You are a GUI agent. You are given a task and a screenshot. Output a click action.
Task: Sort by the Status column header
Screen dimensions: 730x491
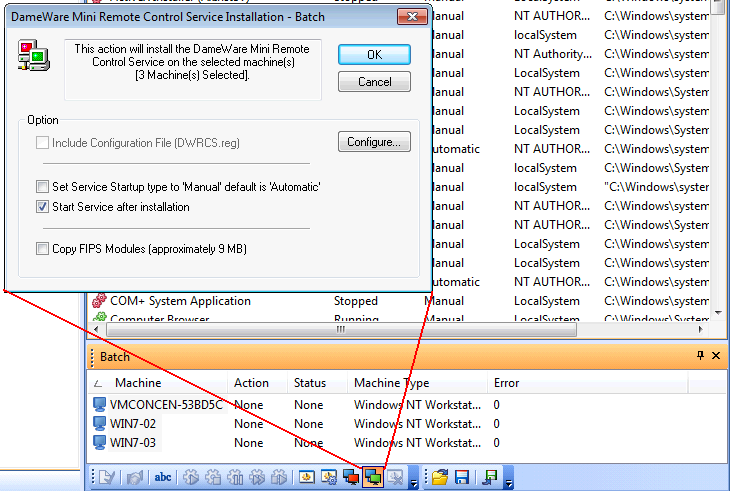318,383
